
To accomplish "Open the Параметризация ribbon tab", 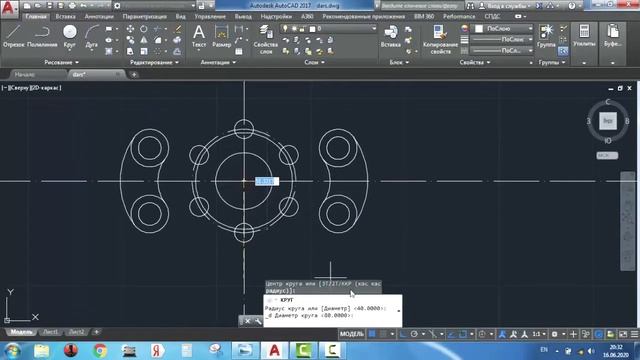I will [x=144, y=17].
